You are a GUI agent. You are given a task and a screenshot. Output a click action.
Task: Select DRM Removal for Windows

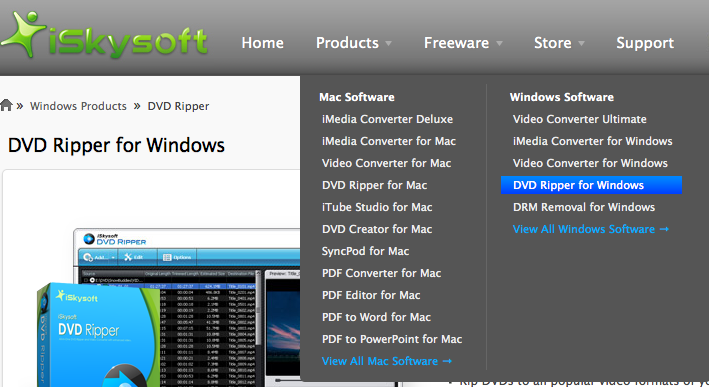tap(584, 207)
